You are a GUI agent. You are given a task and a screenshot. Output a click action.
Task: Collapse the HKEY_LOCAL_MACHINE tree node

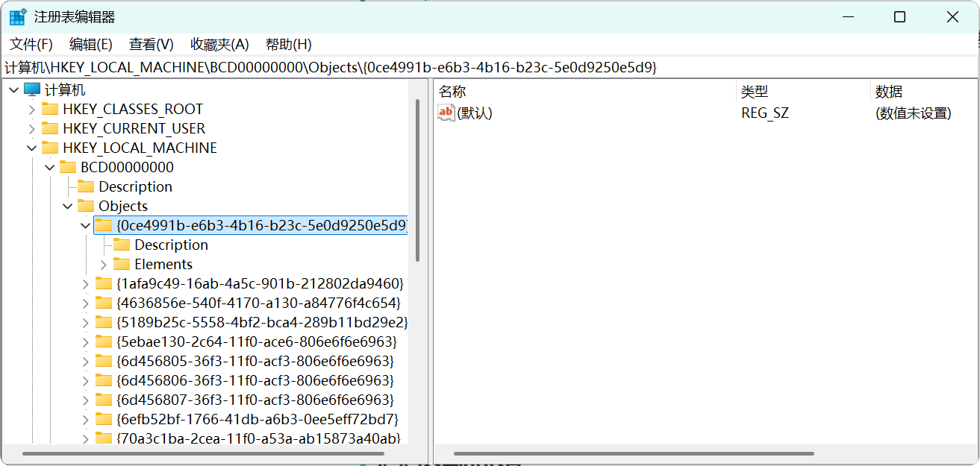coord(31,148)
